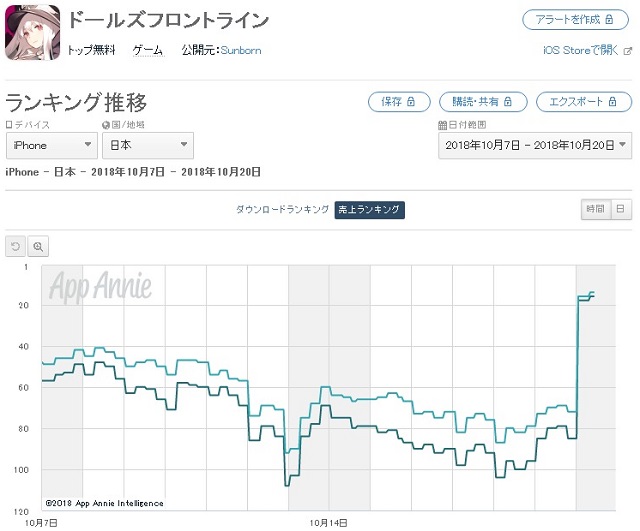Click the lock icon on エクスポート button
Viewport: 640px width, 531px height.
[x=612, y=101]
